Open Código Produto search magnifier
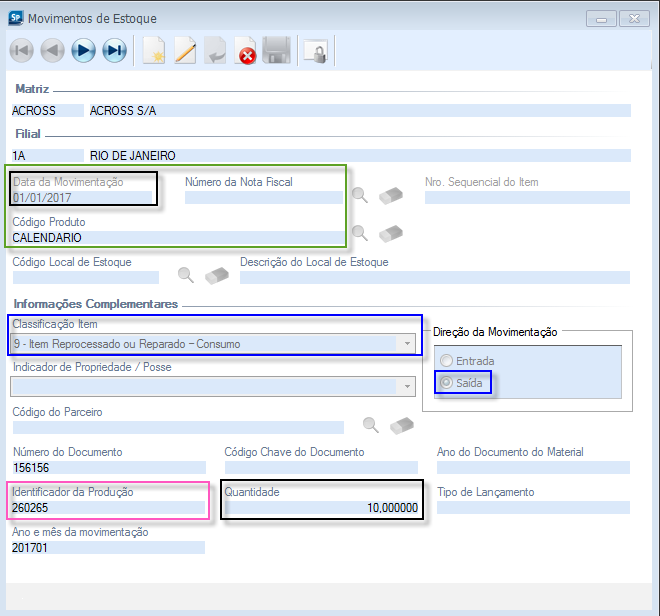This screenshot has width=660, height=616. point(360,233)
